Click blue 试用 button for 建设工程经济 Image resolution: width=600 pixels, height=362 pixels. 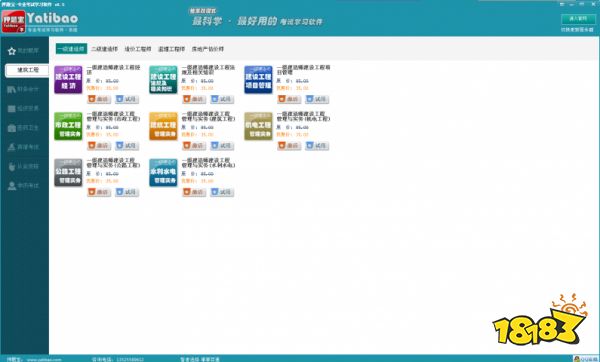(127, 99)
